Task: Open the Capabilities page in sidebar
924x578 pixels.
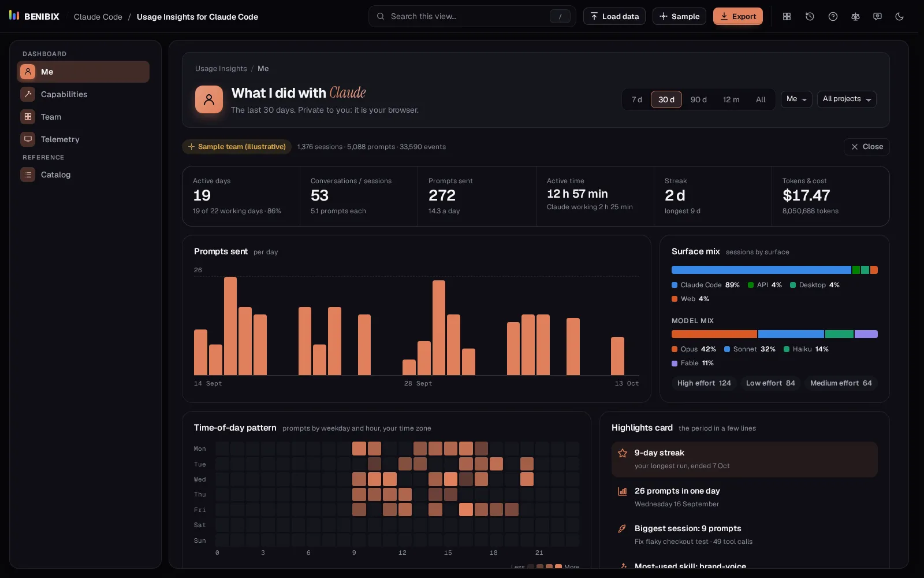Action: (x=83, y=94)
